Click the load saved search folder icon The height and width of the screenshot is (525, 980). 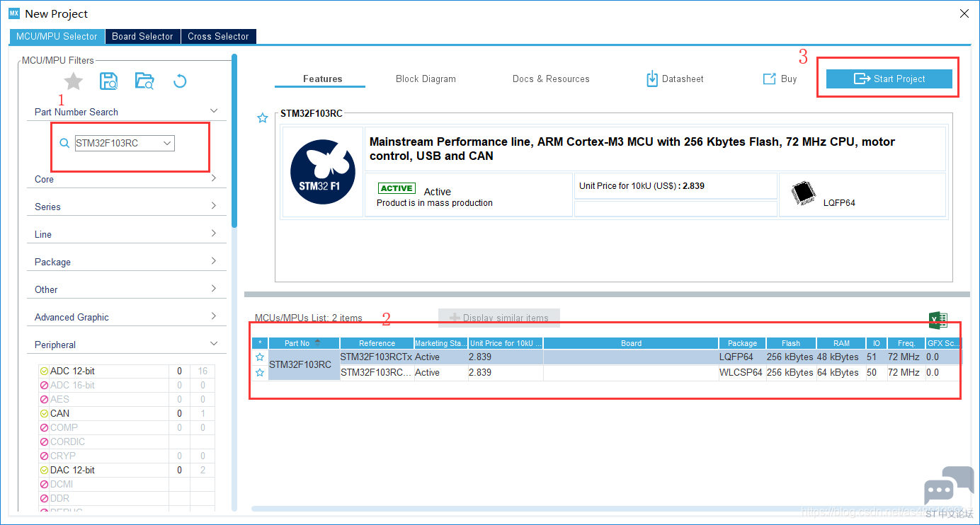click(x=144, y=81)
